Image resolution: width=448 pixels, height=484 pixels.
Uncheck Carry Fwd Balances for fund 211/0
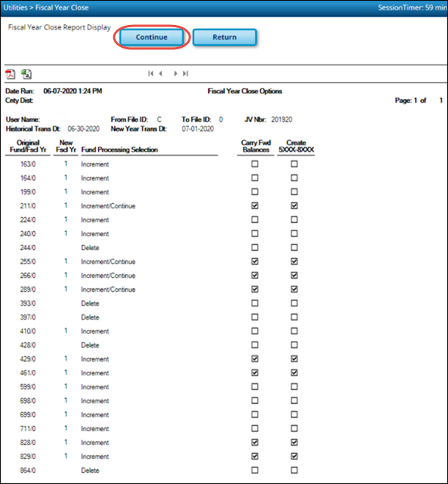click(255, 206)
